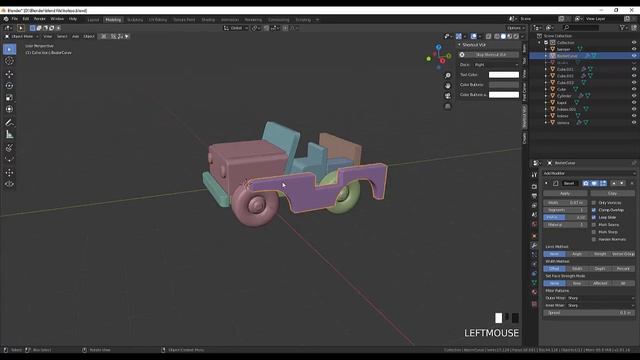Expand the Cylinder outliner item

(x=546, y=96)
